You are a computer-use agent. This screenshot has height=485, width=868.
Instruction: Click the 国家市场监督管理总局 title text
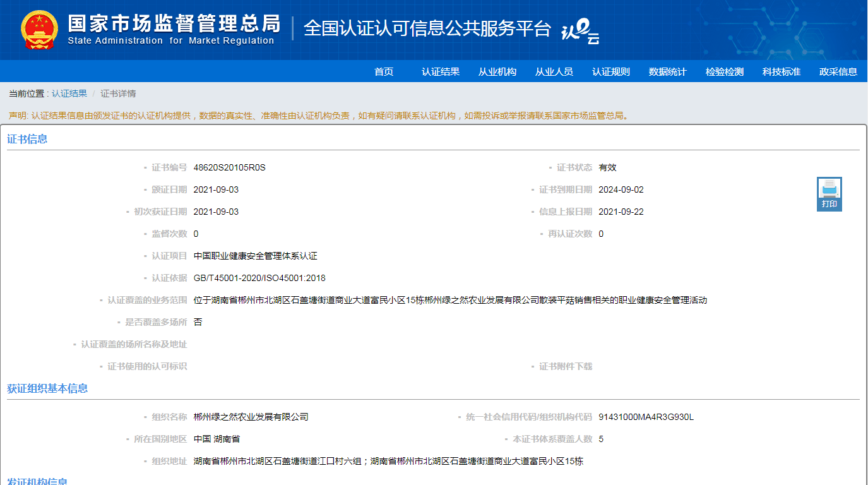point(174,23)
